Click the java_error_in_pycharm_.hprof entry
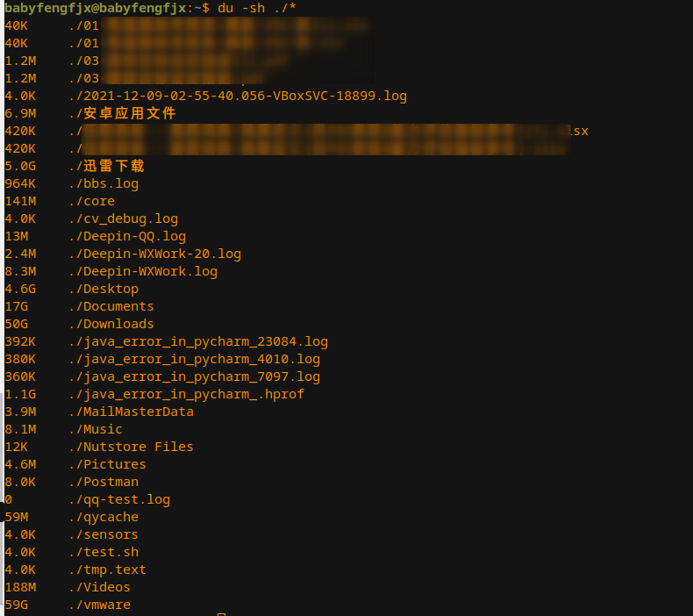693x616 pixels. click(186, 394)
